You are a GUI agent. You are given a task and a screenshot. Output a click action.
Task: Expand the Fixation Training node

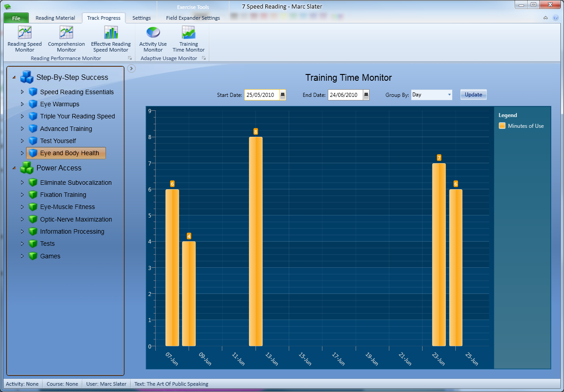(22, 195)
